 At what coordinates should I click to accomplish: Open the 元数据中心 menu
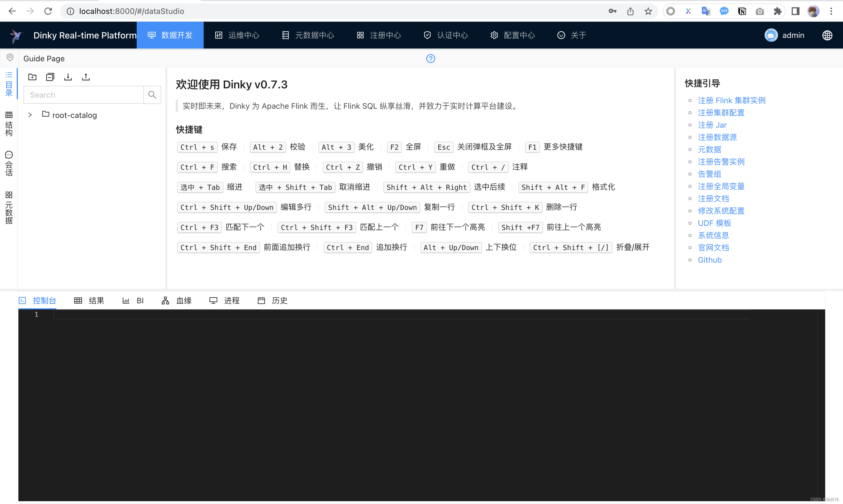(x=308, y=35)
